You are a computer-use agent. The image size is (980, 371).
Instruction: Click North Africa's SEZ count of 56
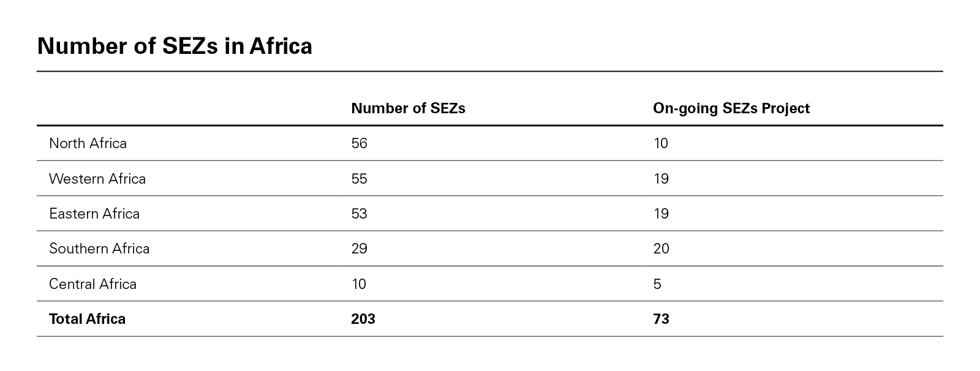[x=359, y=143]
